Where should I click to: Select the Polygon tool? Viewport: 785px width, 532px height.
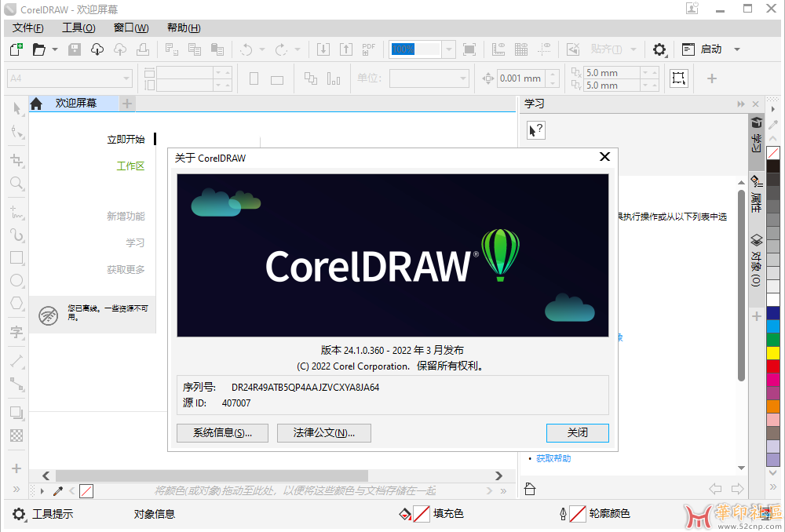pyautogui.click(x=16, y=304)
